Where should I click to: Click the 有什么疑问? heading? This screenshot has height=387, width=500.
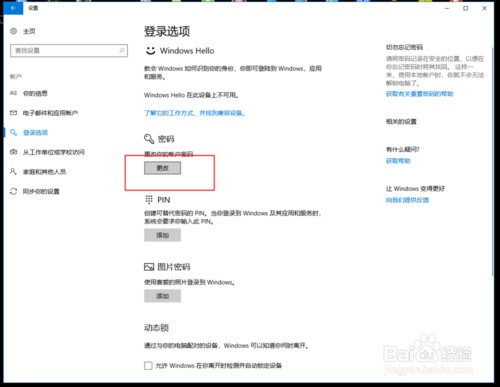click(x=403, y=149)
